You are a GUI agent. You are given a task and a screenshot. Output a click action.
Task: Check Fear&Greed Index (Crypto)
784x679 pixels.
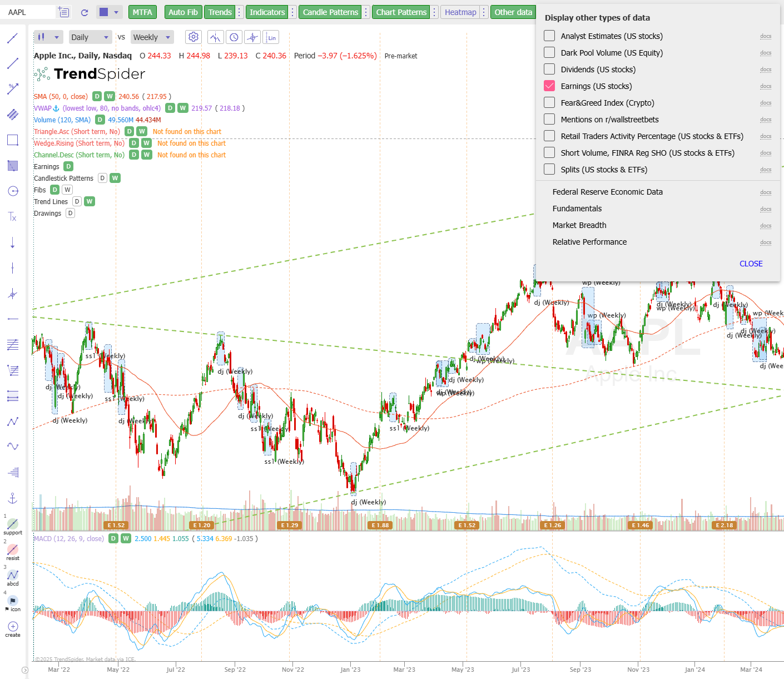549,102
